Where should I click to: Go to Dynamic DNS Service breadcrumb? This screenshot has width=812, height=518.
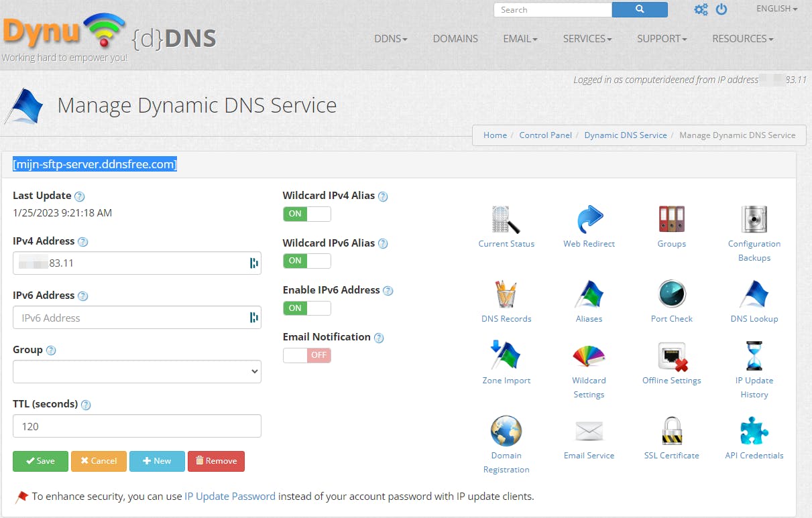click(x=626, y=135)
